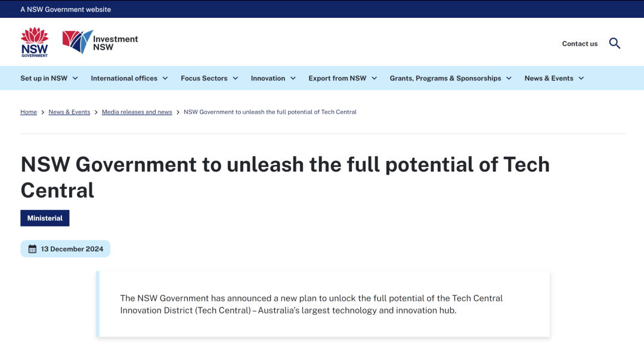Click the calendar icon beside 13 December 2024
The height and width of the screenshot is (351, 644).
point(32,249)
